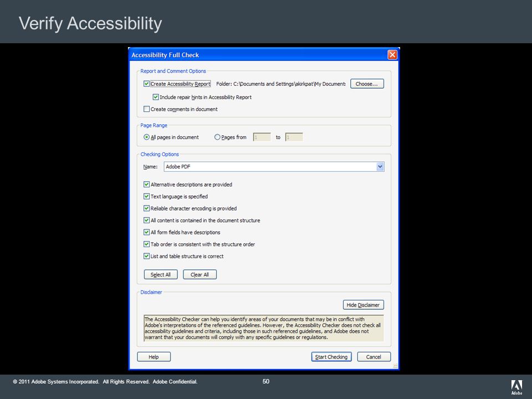Click the Report and Comment Options label
The image size is (532, 399).
tap(173, 71)
